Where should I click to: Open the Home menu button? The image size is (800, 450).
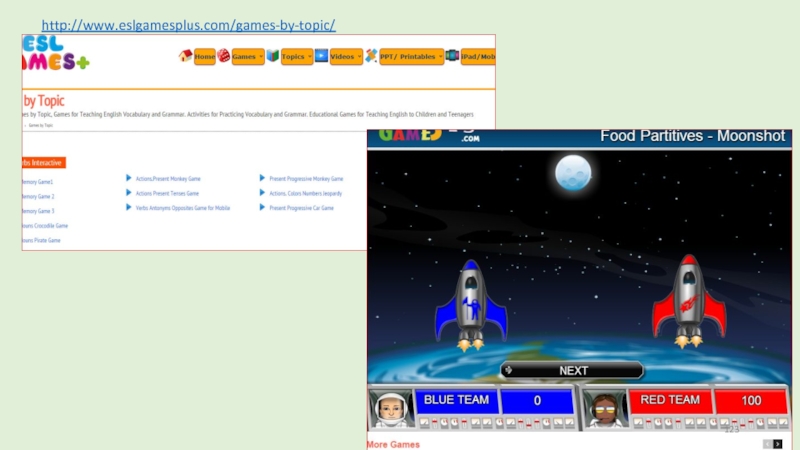(x=205, y=57)
